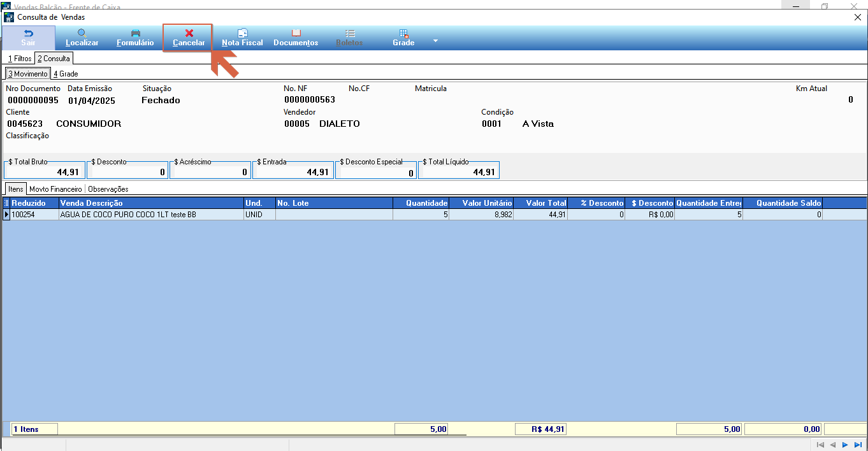This screenshot has height=451, width=868.
Task: Select the Itens tab
Action: point(16,189)
